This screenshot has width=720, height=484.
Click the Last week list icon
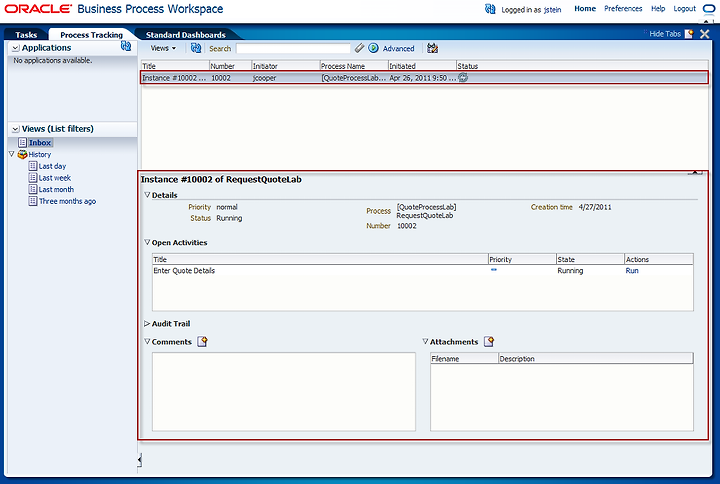coord(33,177)
